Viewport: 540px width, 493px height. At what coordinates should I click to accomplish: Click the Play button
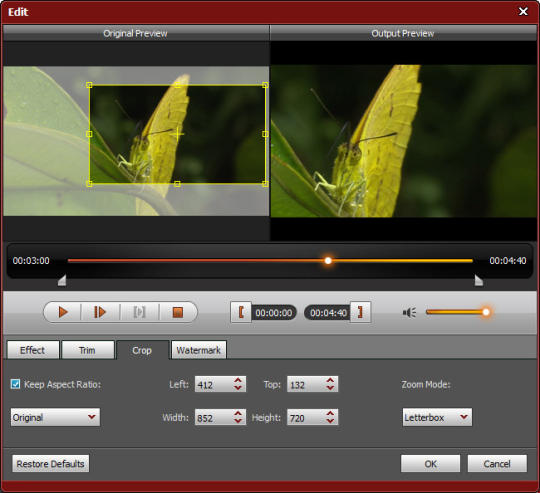coord(63,312)
